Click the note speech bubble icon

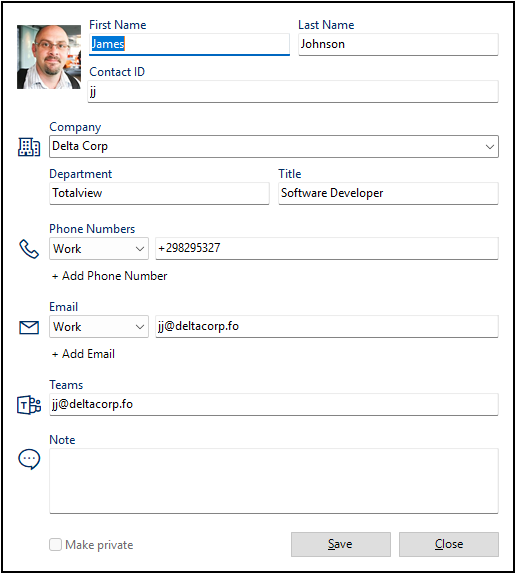(x=29, y=459)
